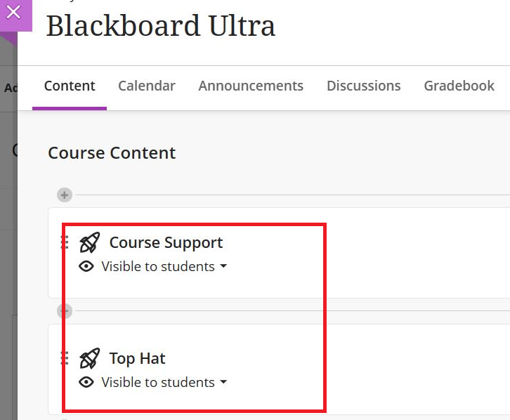Open Course Support's Visible to students dropdown

(x=164, y=267)
